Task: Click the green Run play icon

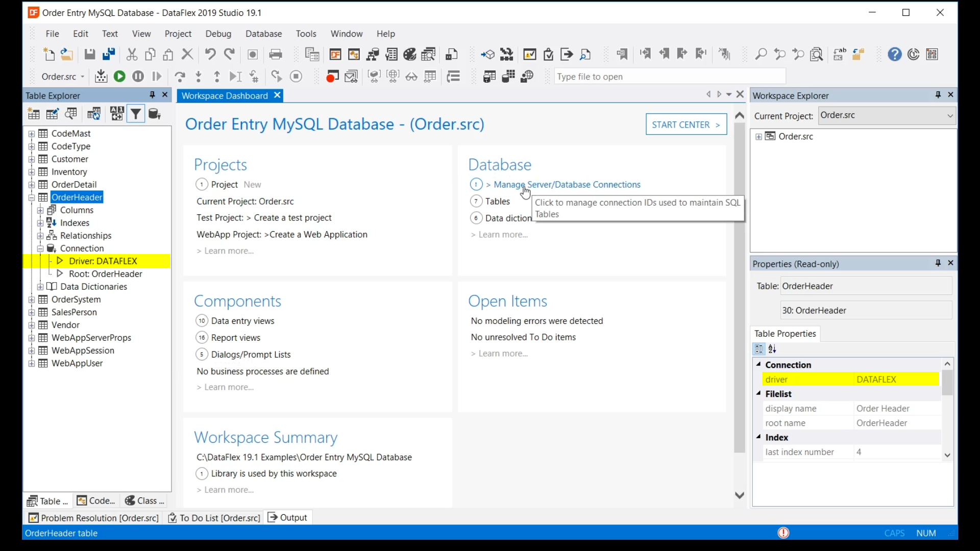Action: tap(119, 77)
